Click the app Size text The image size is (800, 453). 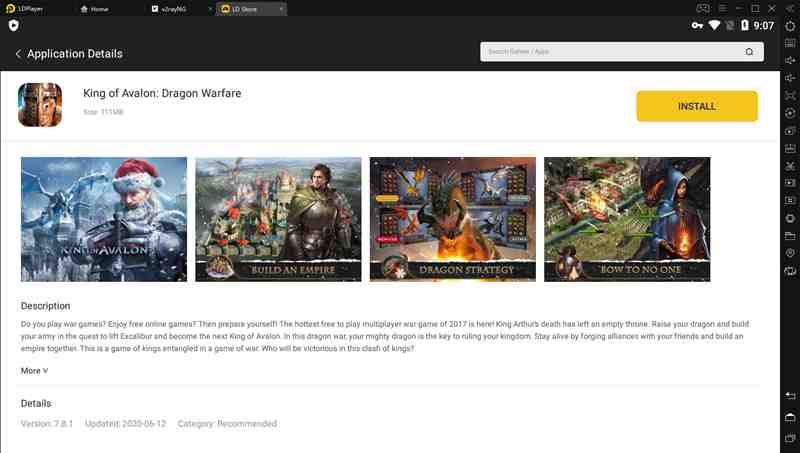point(103,112)
